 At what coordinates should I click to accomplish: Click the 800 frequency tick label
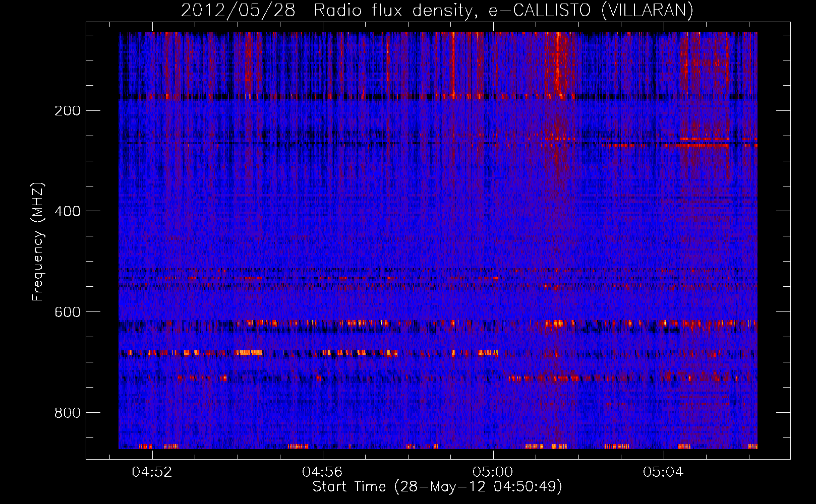click(68, 413)
